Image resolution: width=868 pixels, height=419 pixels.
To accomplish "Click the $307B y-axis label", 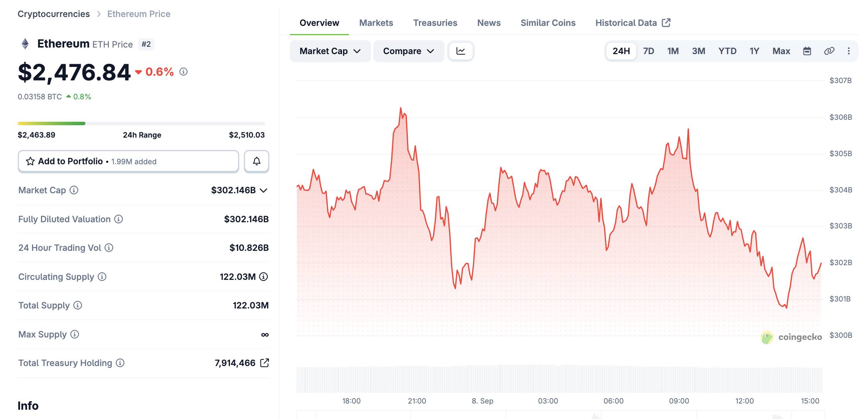I will 841,80.
